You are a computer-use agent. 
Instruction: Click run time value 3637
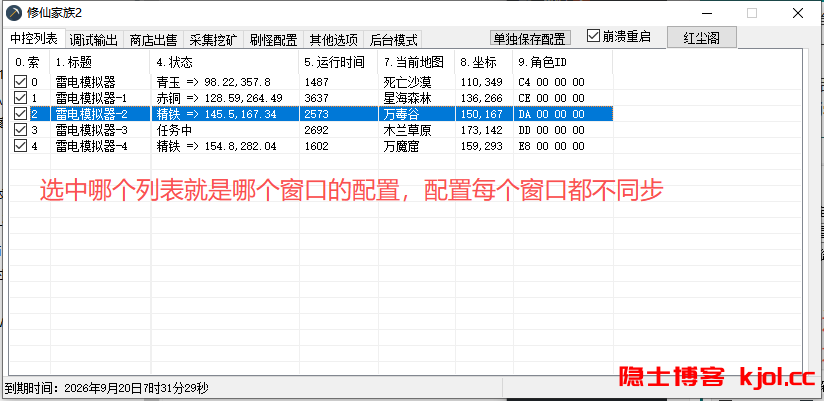tap(316, 98)
